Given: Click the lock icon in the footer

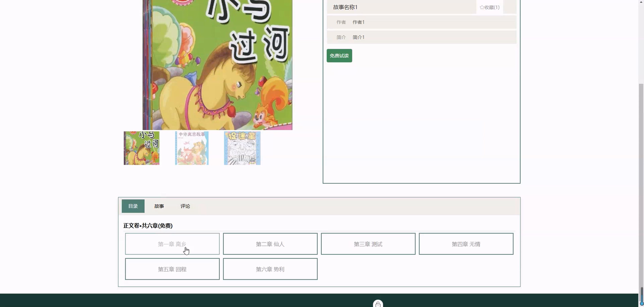Looking at the screenshot, I should (x=378, y=304).
